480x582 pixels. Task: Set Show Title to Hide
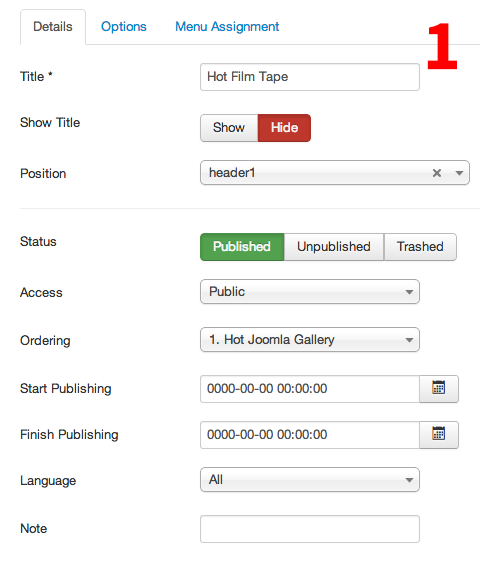point(284,128)
